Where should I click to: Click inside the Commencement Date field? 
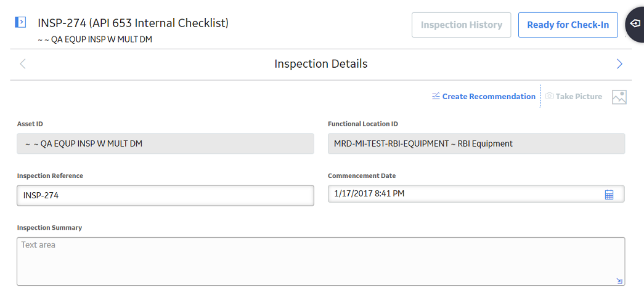point(476,194)
